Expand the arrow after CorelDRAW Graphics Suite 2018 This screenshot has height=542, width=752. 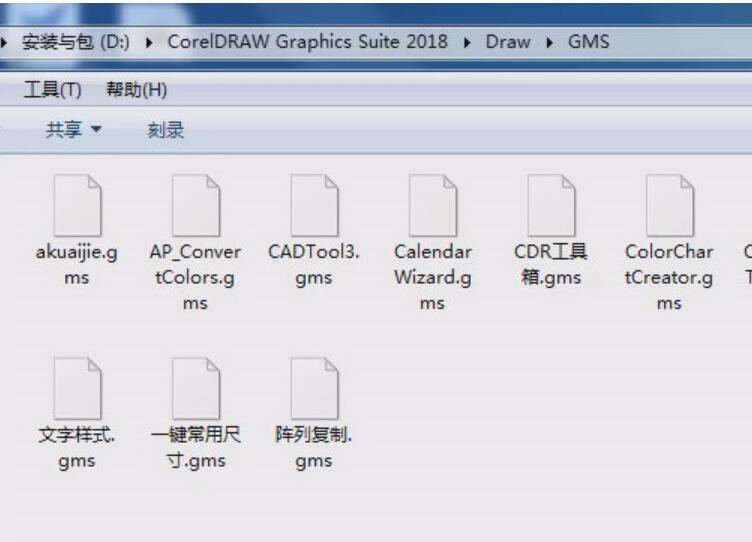pyautogui.click(x=467, y=43)
